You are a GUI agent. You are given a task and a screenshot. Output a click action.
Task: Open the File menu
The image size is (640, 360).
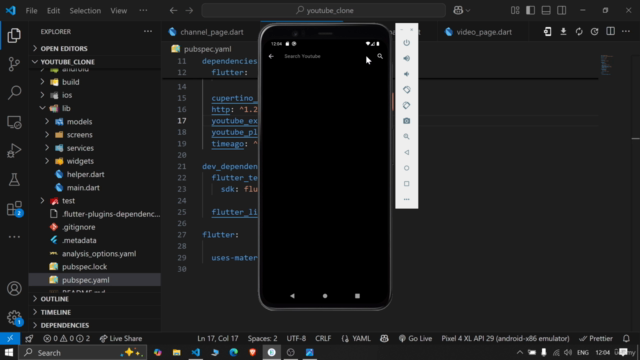[x=31, y=11]
